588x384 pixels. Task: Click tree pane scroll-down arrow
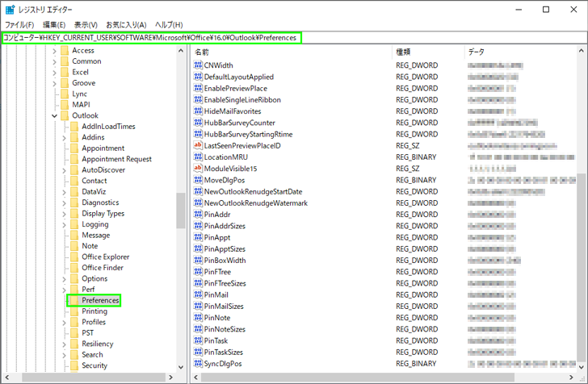click(181, 368)
